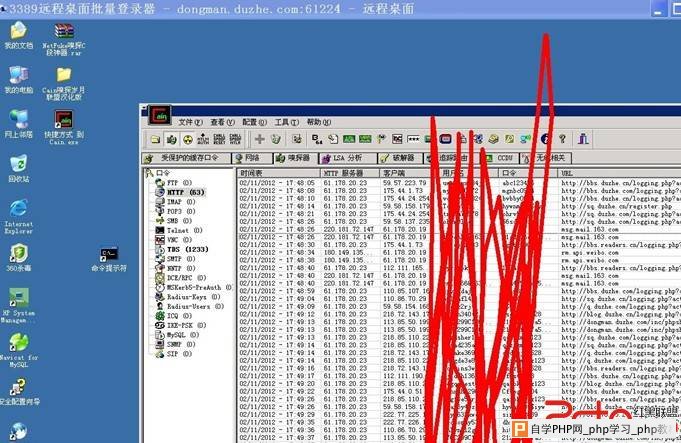This screenshot has width=681, height=443.
Task: Click the plus add-to-list toolbar icon
Action: 260,139
